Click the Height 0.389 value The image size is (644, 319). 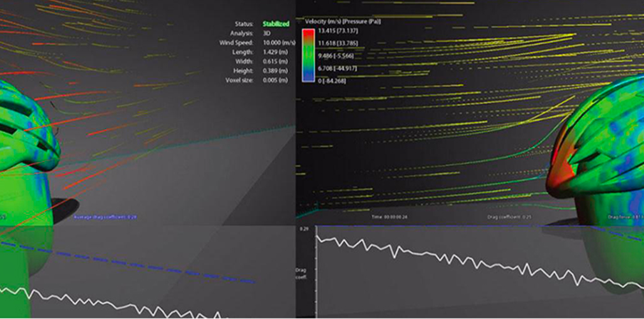coord(274,71)
